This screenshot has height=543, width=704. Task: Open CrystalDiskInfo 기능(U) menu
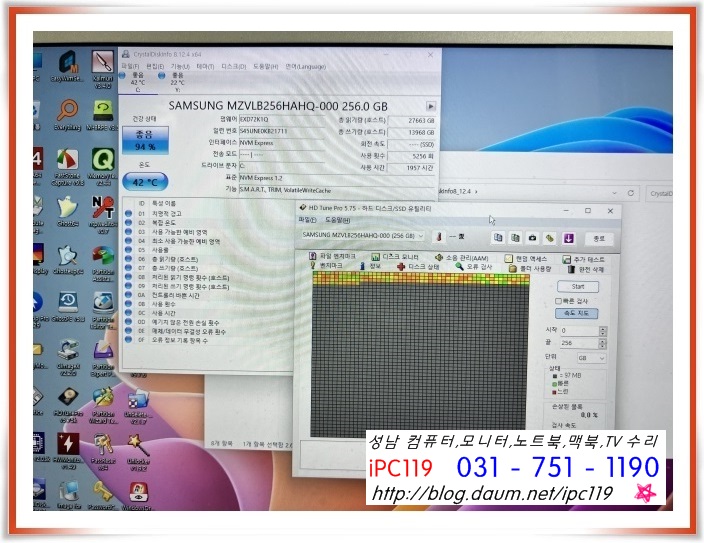[180, 66]
